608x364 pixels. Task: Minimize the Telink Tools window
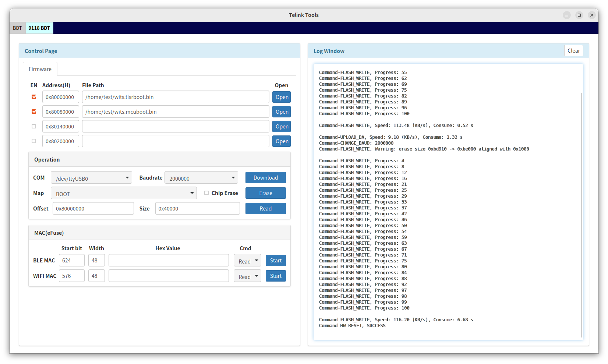pyautogui.click(x=567, y=15)
